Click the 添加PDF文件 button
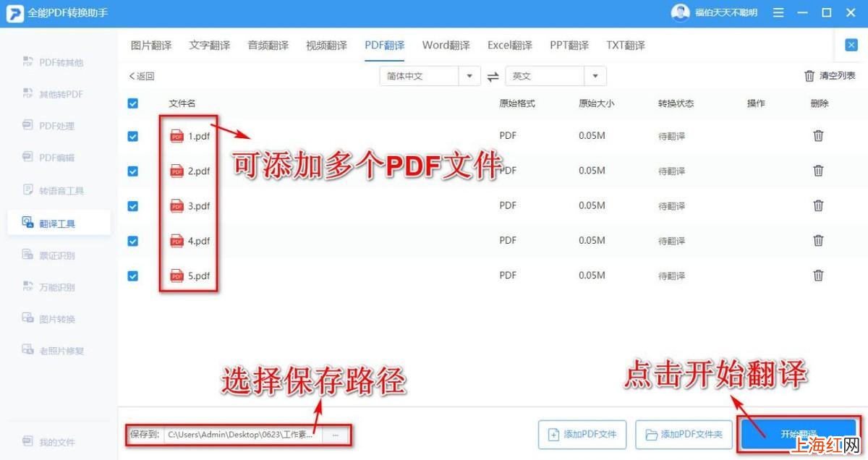Image resolution: width=868 pixels, height=460 pixels. (583, 434)
